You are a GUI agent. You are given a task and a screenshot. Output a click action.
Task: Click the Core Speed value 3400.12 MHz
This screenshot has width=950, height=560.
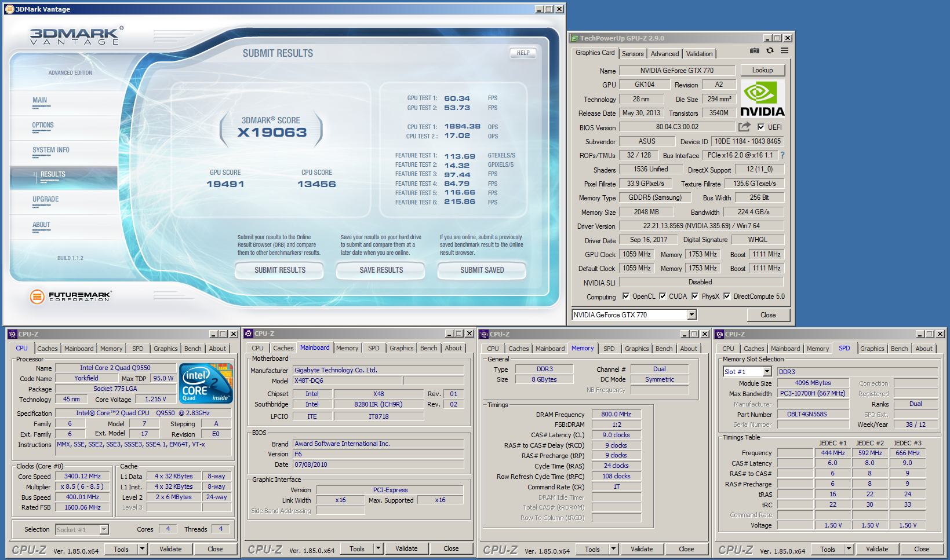(x=82, y=476)
